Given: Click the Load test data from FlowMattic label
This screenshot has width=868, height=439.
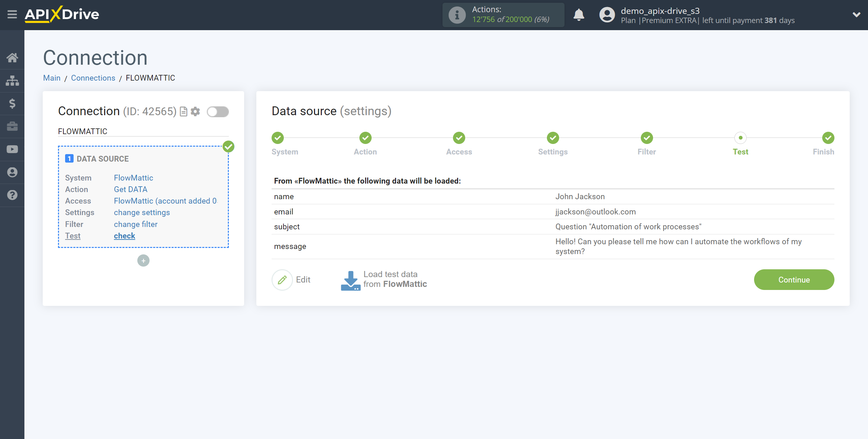Looking at the screenshot, I should click(395, 279).
